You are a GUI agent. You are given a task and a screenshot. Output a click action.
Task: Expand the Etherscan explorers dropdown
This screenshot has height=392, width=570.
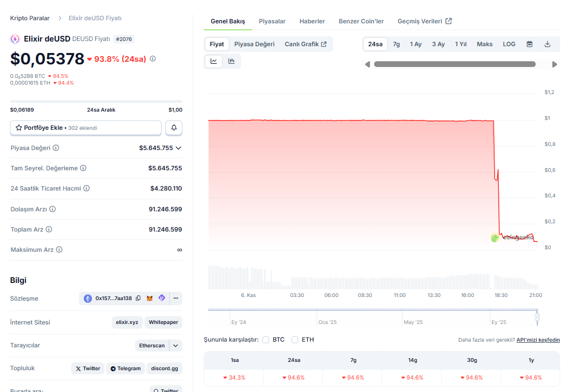pos(176,345)
